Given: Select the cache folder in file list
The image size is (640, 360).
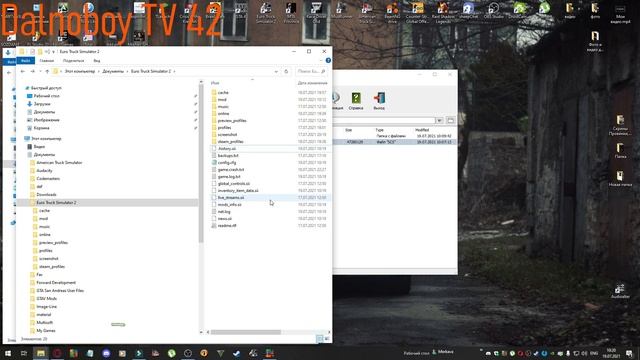Looking at the screenshot, I should [x=223, y=93].
